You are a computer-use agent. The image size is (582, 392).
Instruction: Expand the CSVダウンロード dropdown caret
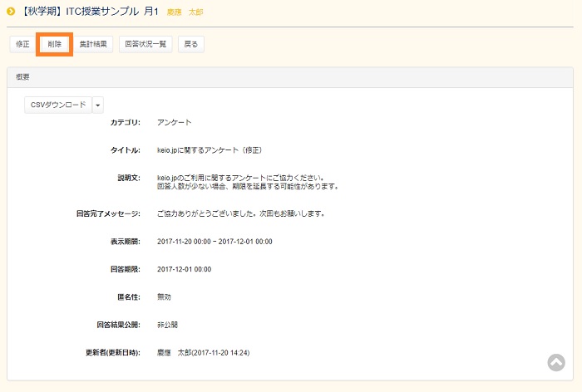point(98,105)
